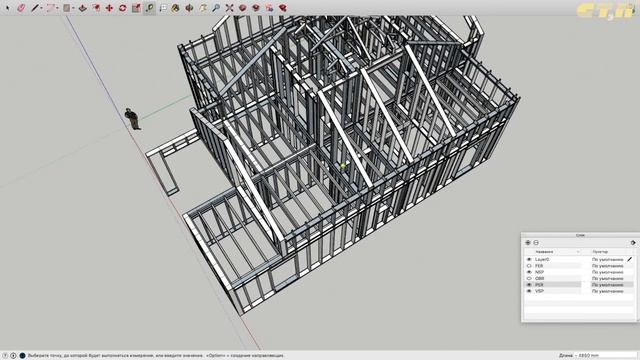The width and height of the screenshot is (640, 360).
Task: Select the OBR layer name
Action: point(540,278)
